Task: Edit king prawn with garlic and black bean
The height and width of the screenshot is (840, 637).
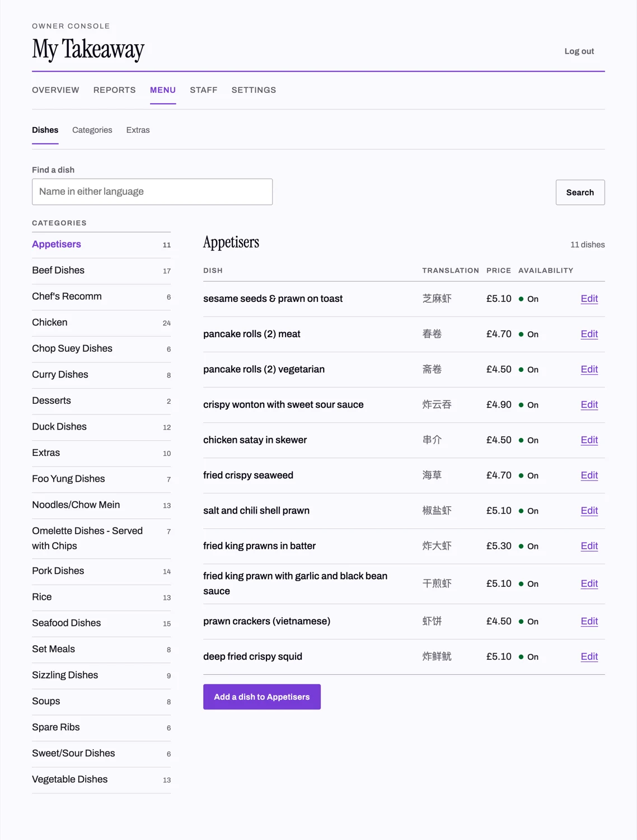Action: (x=589, y=584)
